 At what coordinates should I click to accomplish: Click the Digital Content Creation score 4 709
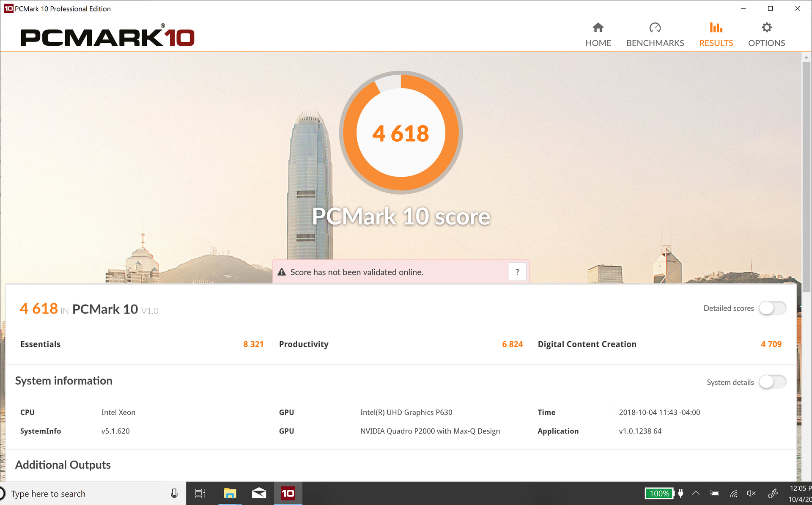[771, 344]
